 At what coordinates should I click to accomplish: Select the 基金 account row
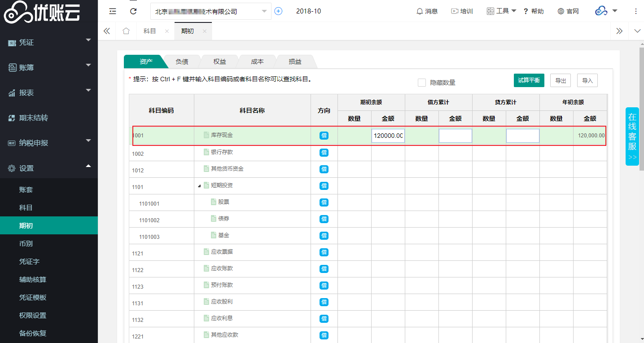(368, 236)
